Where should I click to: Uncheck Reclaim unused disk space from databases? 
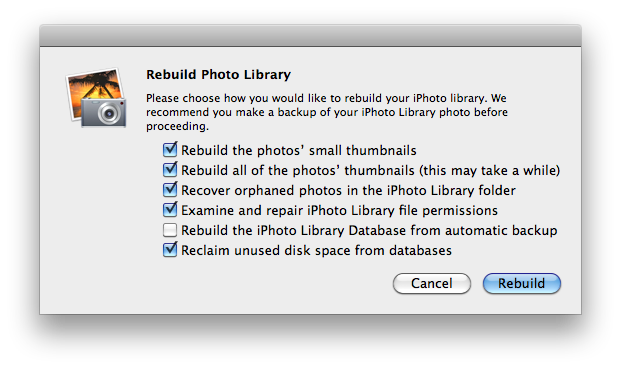point(170,250)
